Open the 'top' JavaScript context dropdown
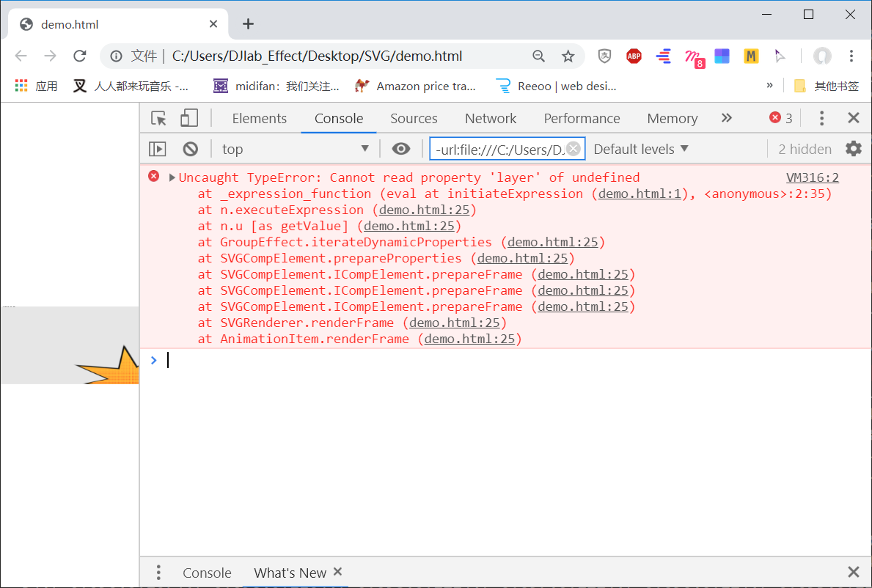This screenshot has width=872, height=588. coord(296,149)
